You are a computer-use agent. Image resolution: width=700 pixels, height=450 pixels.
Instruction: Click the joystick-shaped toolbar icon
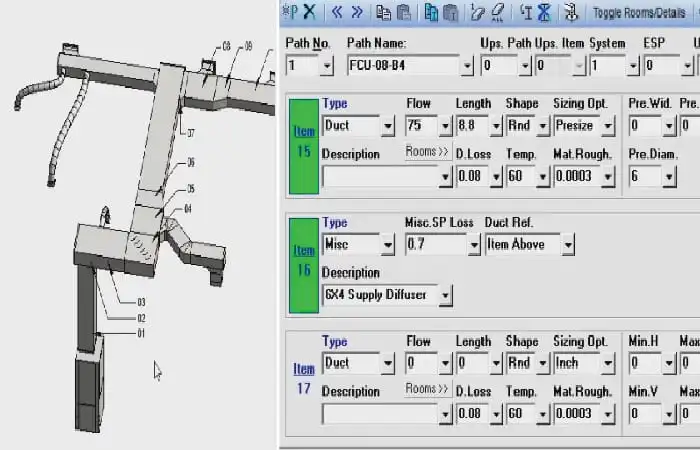tap(571, 12)
